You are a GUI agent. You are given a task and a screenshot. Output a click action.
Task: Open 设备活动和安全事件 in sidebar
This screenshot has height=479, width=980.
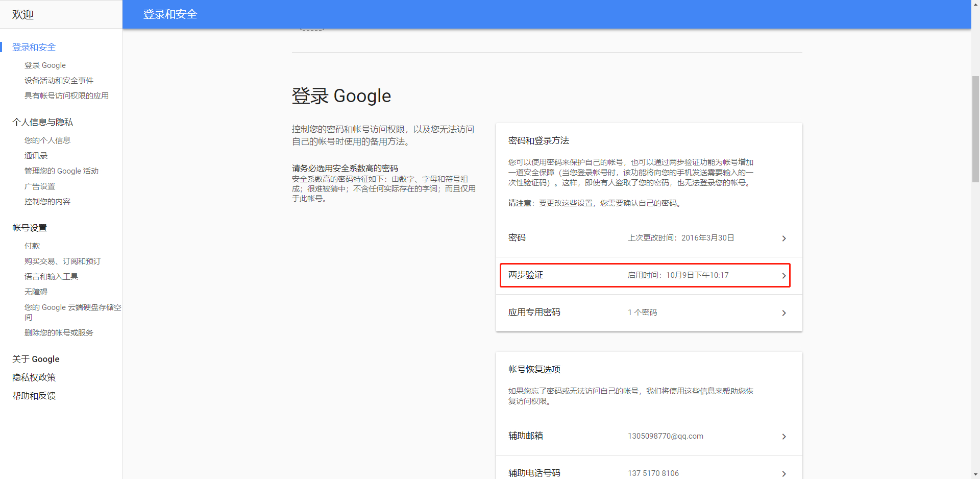59,81
